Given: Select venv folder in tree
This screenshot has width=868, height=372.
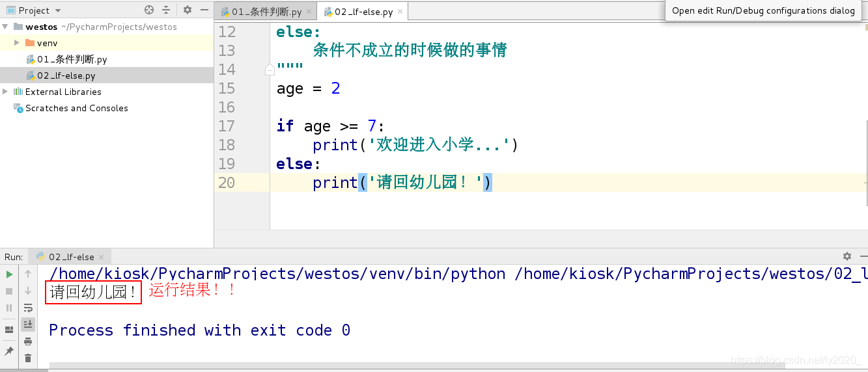Looking at the screenshot, I should click(47, 43).
